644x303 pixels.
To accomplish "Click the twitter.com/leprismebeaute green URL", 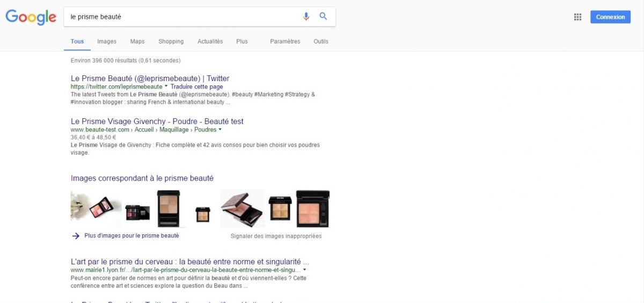I will pos(116,86).
